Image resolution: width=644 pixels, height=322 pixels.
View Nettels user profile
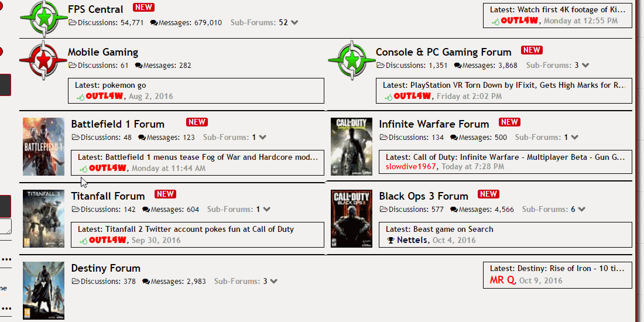click(412, 240)
